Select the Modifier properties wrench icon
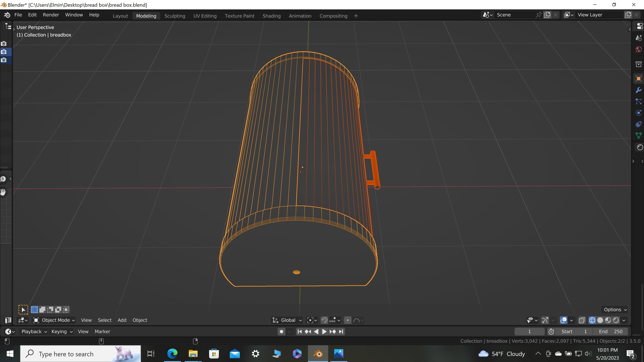This screenshot has height=362, width=644. (x=638, y=90)
